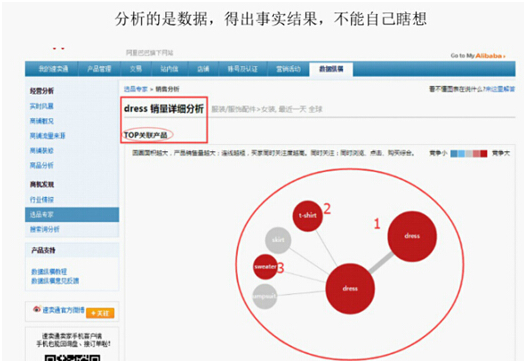Open the 速卖通官方微博 link

tap(63, 310)
